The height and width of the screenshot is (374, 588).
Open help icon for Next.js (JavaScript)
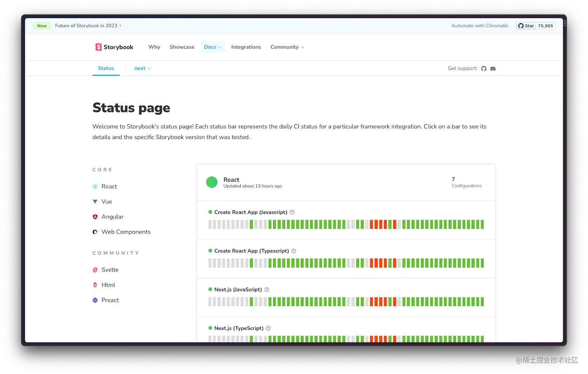[x=267, y=290]
